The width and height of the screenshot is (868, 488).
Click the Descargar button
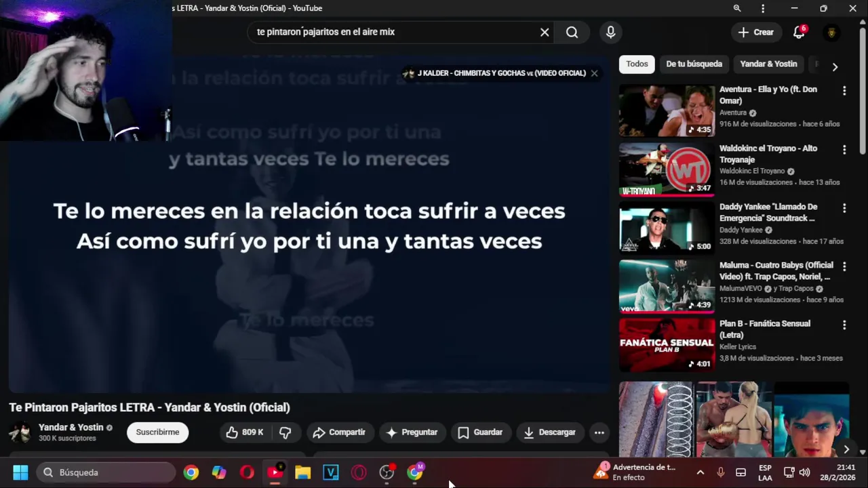coord(549,432)
